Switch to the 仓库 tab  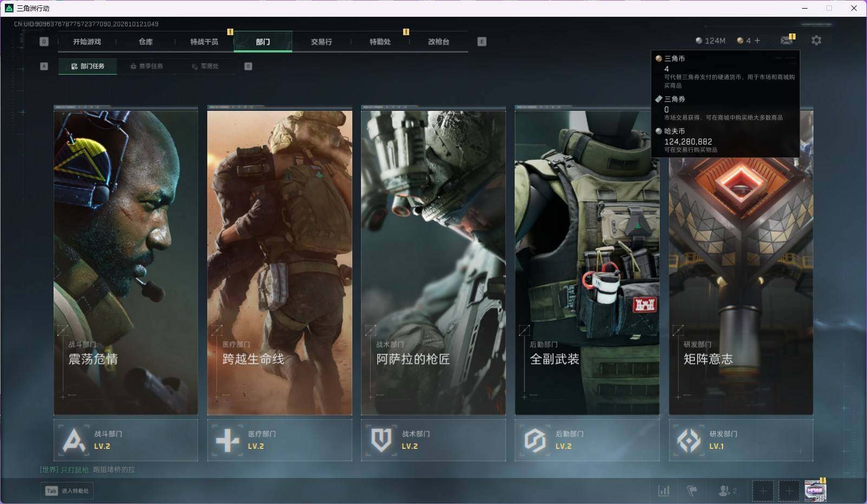tap(146, 42)
